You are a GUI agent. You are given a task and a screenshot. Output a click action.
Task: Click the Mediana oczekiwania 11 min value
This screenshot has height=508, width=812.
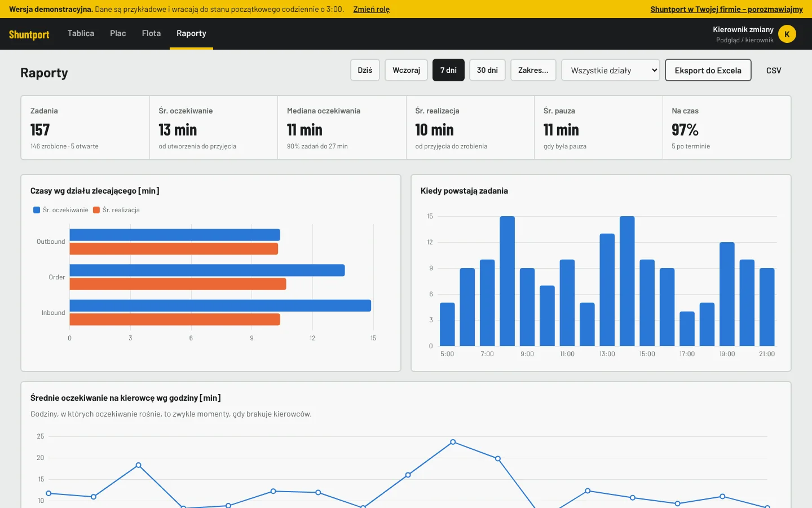(x=304, y=130)
